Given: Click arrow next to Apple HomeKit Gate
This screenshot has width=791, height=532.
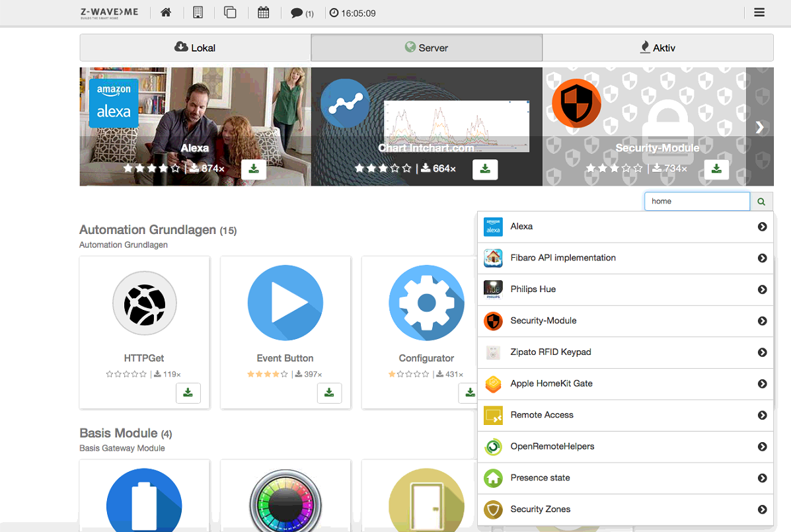Looking at the screenshot, I should [x=762, y=384].
